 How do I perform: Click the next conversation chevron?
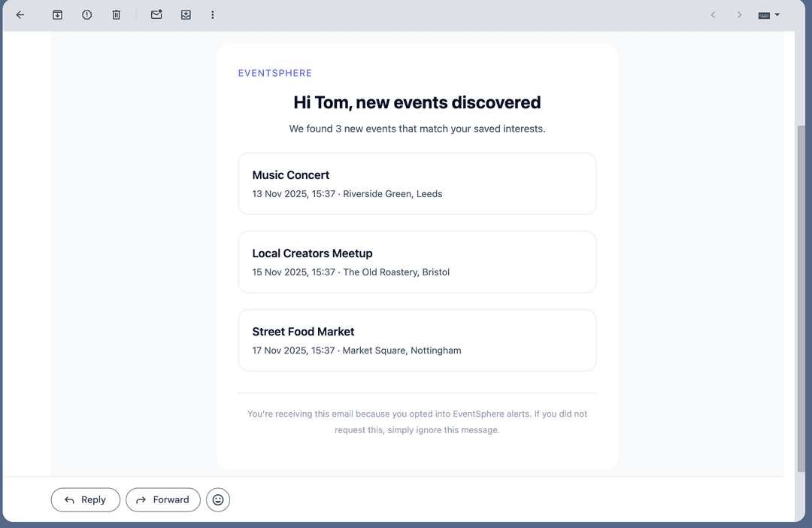pos(739,14)
